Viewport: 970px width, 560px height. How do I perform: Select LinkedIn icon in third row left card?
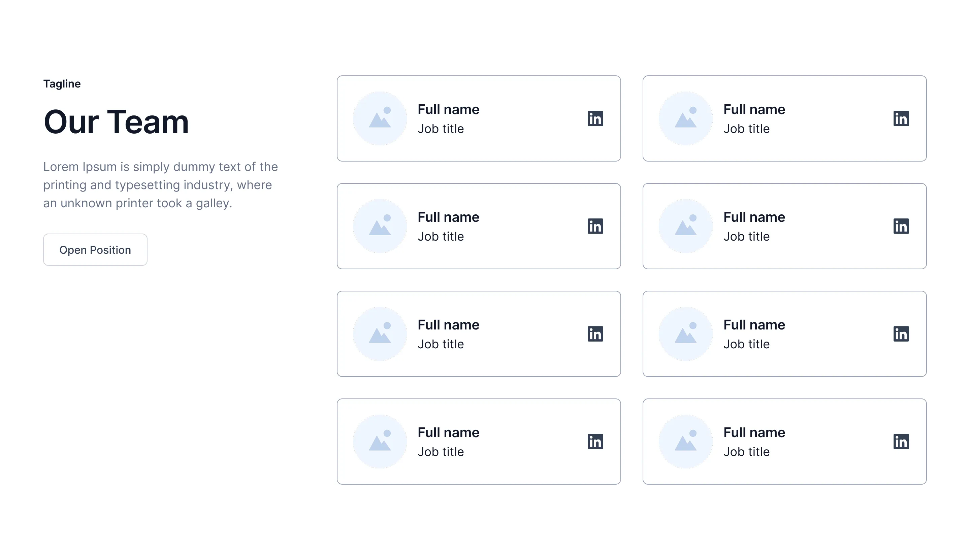(595, 334)
